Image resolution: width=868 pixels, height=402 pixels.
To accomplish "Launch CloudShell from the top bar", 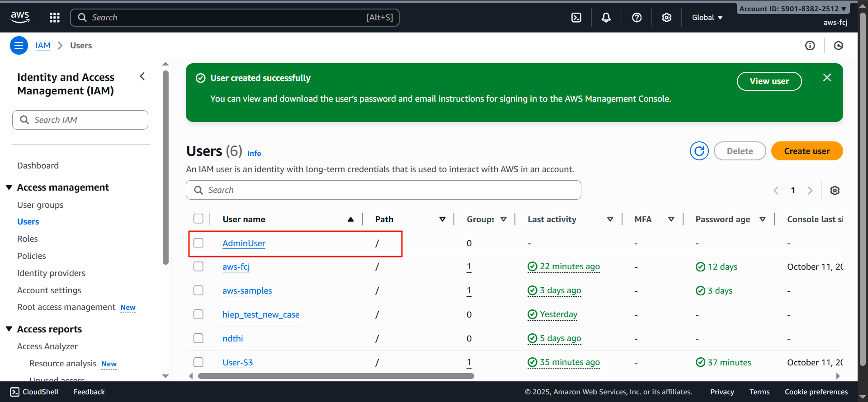I will [576, 18].
